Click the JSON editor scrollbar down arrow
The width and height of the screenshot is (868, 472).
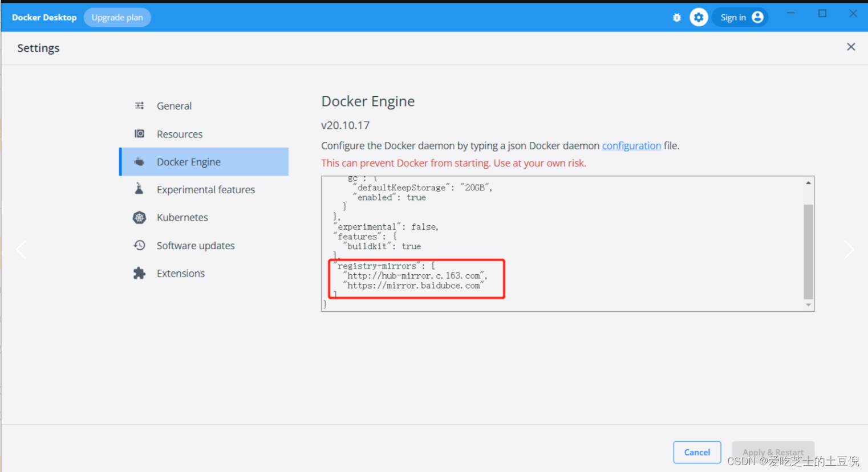pyautogui.click(x=808, y=305)
